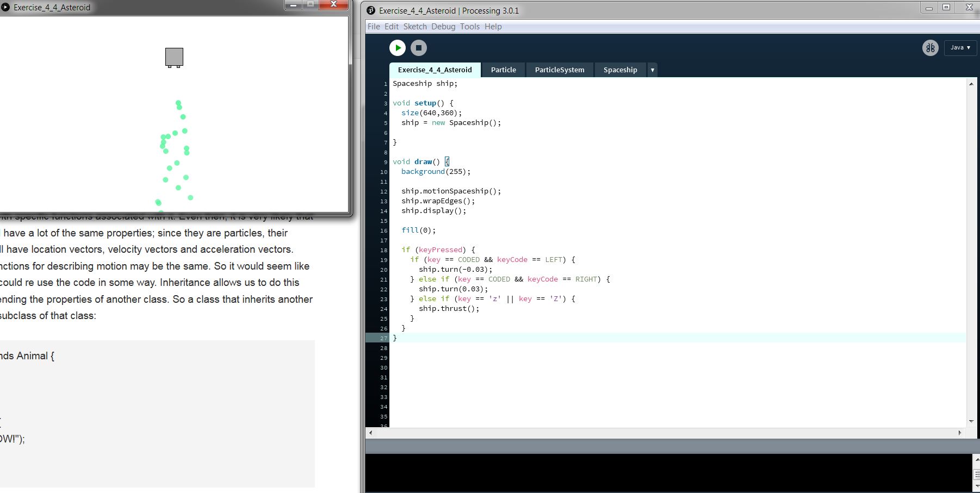Viewport: 980px width, 493px height.
Task: Open the Edit menu
Action: coord(392,27)
